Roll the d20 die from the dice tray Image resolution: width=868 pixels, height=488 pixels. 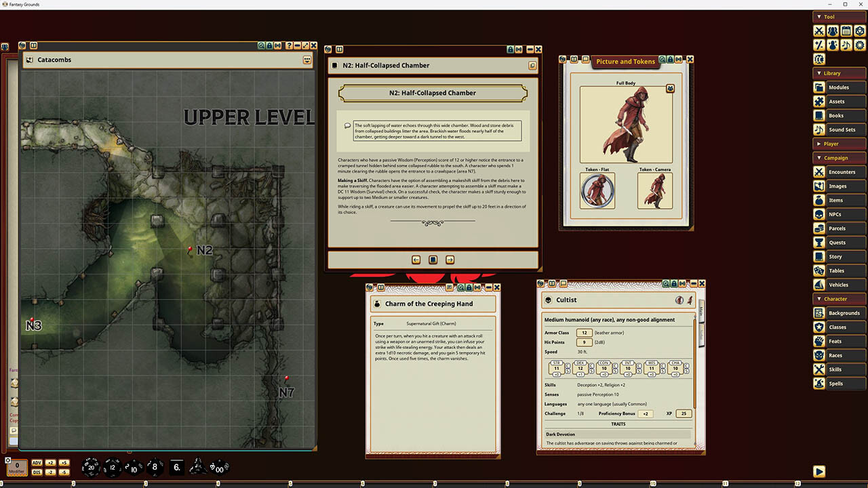click(90, 467)
